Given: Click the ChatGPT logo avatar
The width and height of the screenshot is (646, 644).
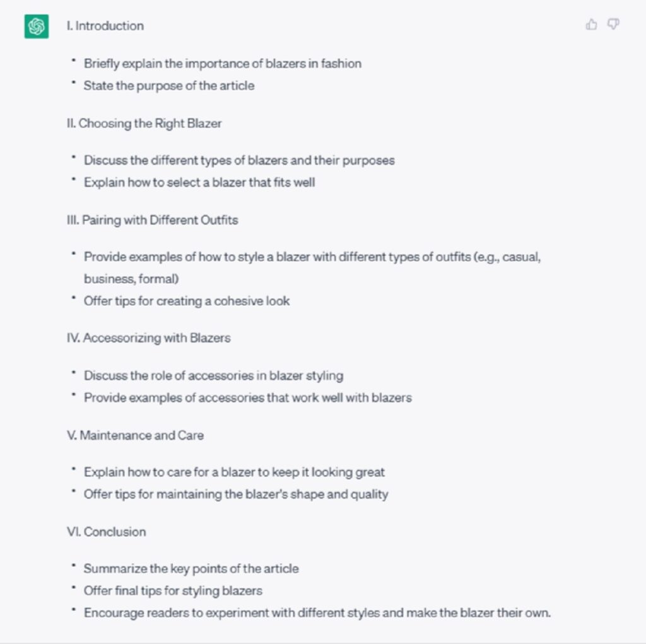Looking at the screenshot, I should point(37,26).
